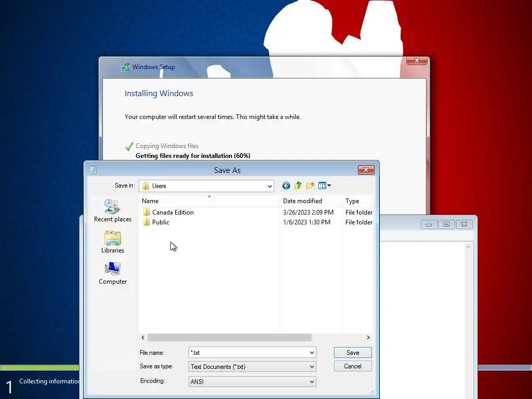Create a new folder via toolbar icon

310,185
